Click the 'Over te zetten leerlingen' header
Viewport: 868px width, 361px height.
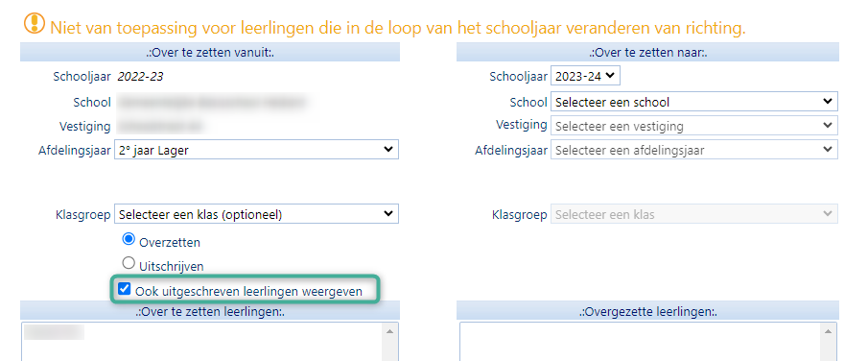(x=210, y=310)
